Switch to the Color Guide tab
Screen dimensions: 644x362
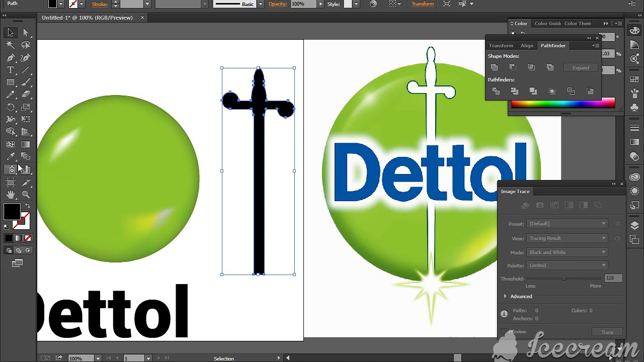[547, 24]
